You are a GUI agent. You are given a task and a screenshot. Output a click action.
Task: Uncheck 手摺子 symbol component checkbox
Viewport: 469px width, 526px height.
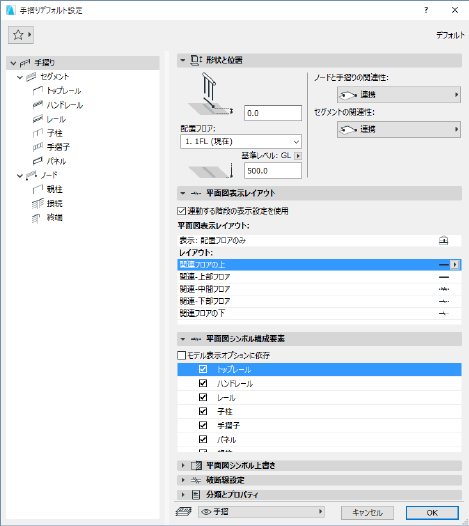coord(203,425)
